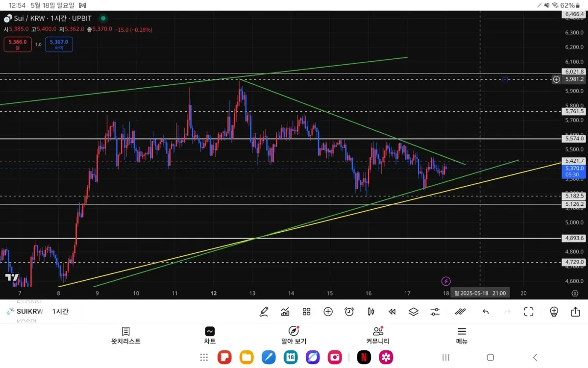Enter fullscreen chart mode

529,312
